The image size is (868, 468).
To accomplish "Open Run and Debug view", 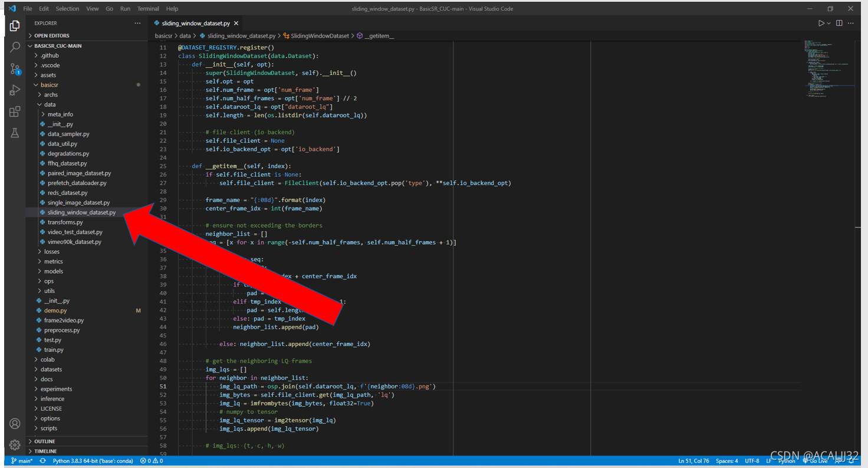I will 15,90.
